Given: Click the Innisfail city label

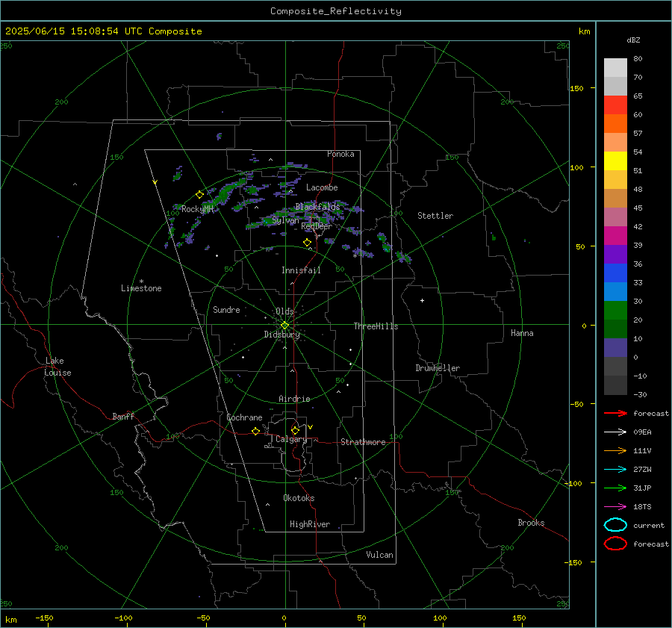Looking at the screenshot, I should tap(301, 270).
